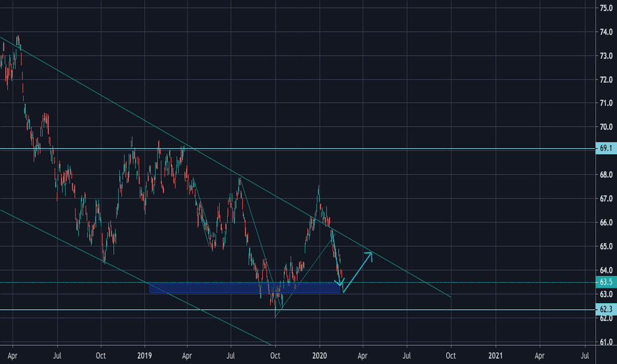The image size is (617, 364).
Task: Click the 72.0 price axis label
Action: point(606,79)
